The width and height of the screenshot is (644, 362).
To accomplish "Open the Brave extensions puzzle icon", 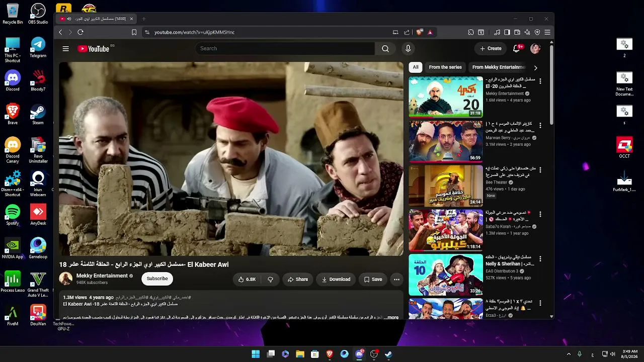I will click(471, 32).
